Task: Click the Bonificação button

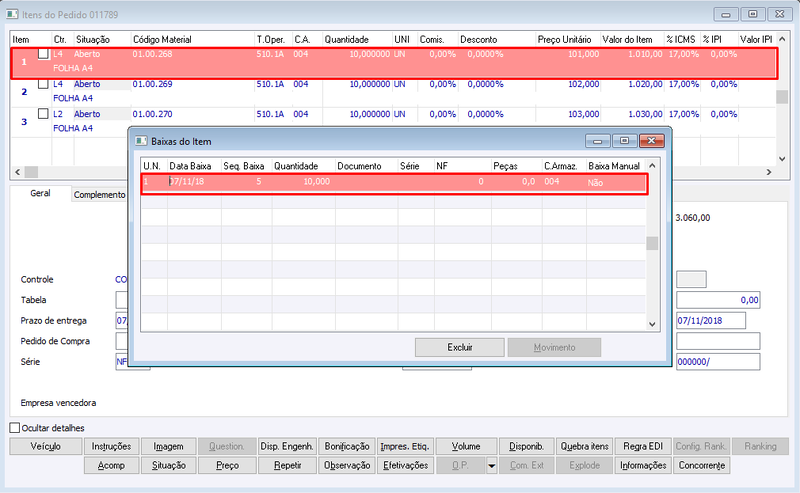Action: (x=347, y=446)
